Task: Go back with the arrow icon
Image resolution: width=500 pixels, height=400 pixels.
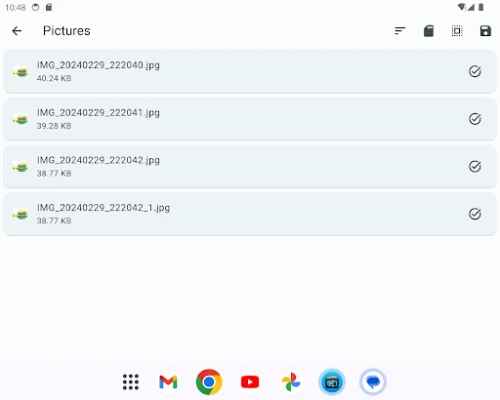Action: (x=17, y=31)
